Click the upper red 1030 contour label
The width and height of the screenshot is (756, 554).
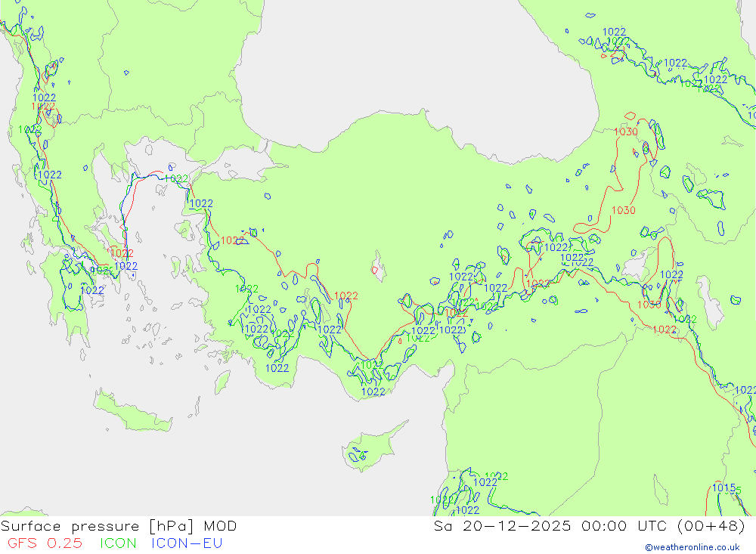tap(626, 132)
